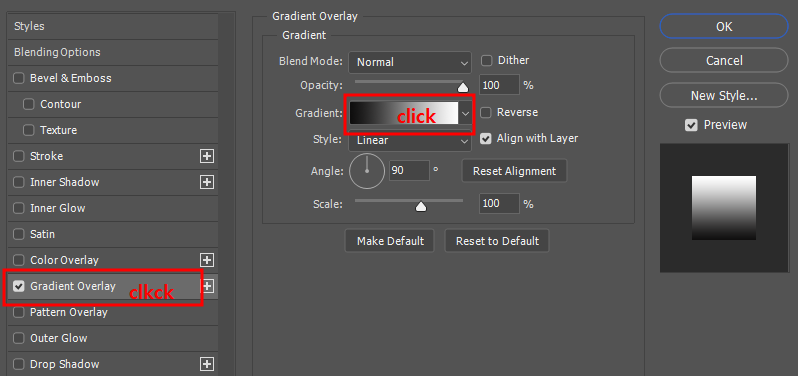
Task: Click the Opacity percent input field
Action: tap(499, 85)
